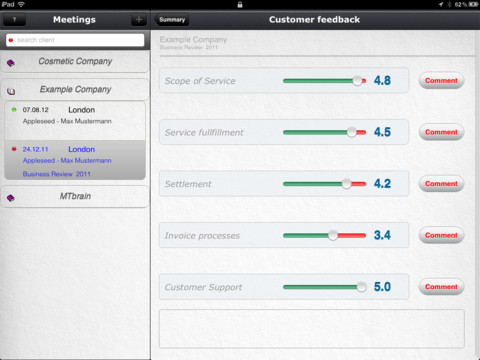
Task: Expand the Cosmetic Company client
Action: pyautogui.click(x=75, y=61)
